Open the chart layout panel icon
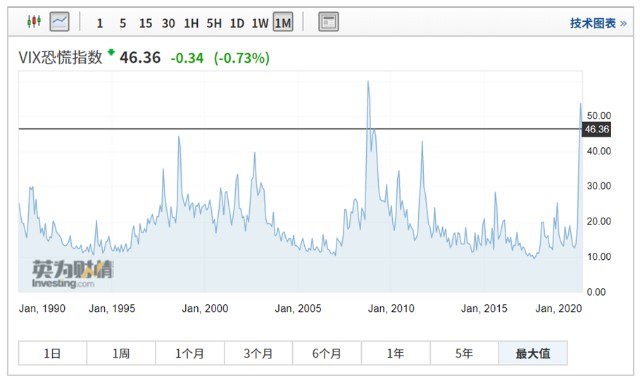This screenshot has width=640, height=381. pos(328,22)
